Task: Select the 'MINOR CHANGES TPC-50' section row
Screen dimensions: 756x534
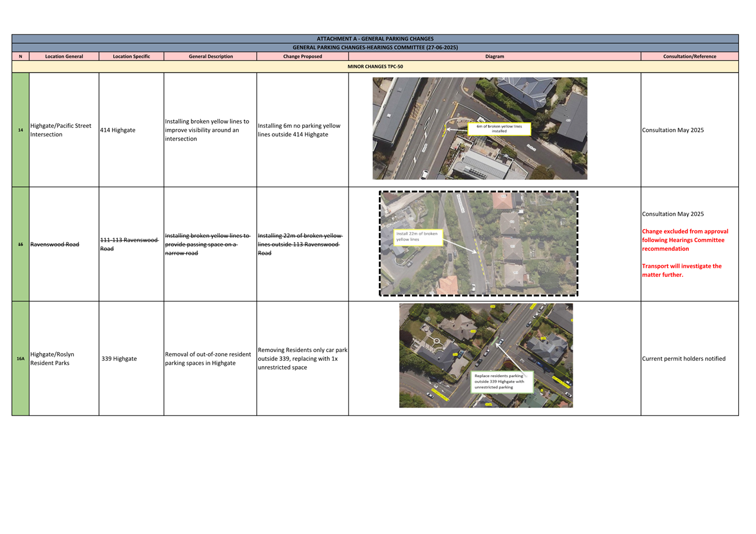Action: [375, 67]
